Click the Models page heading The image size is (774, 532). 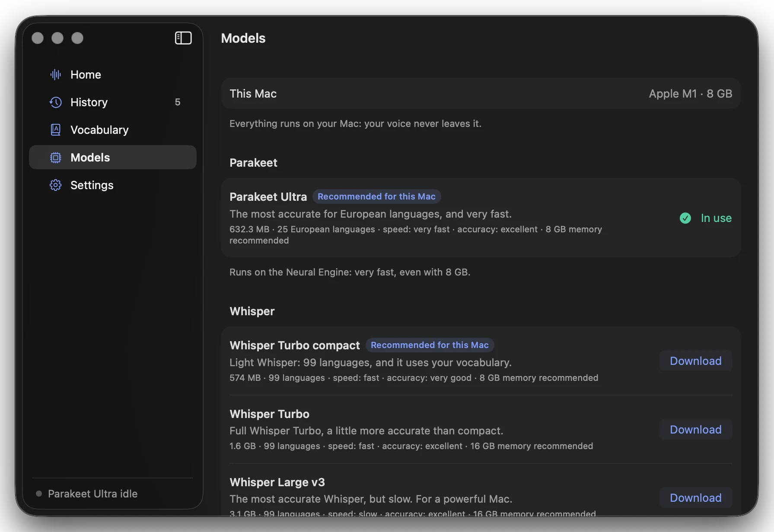243,38
